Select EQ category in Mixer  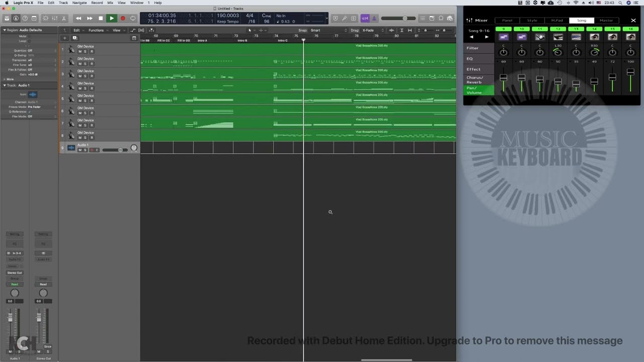pos(478,59)
